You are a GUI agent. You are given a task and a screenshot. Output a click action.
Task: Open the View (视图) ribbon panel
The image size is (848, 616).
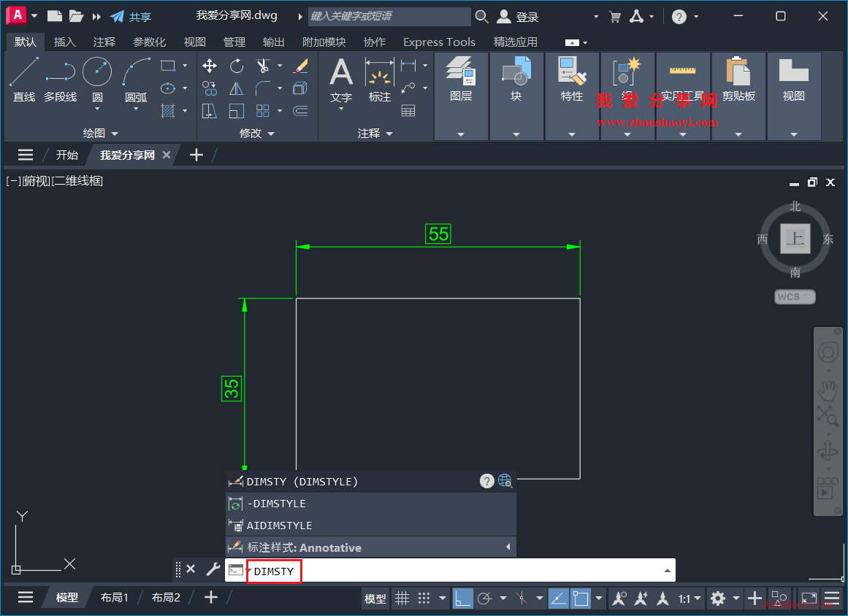tap(793, 96)
